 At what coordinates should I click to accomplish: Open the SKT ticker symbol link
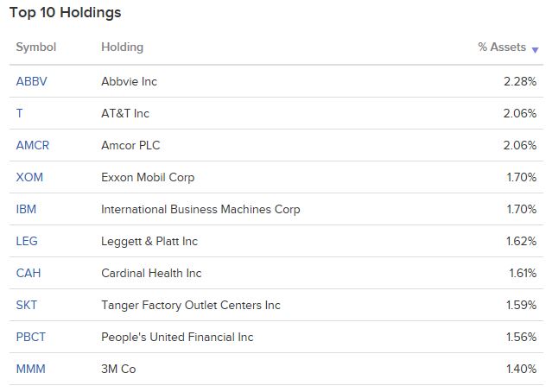pos(27,305)
